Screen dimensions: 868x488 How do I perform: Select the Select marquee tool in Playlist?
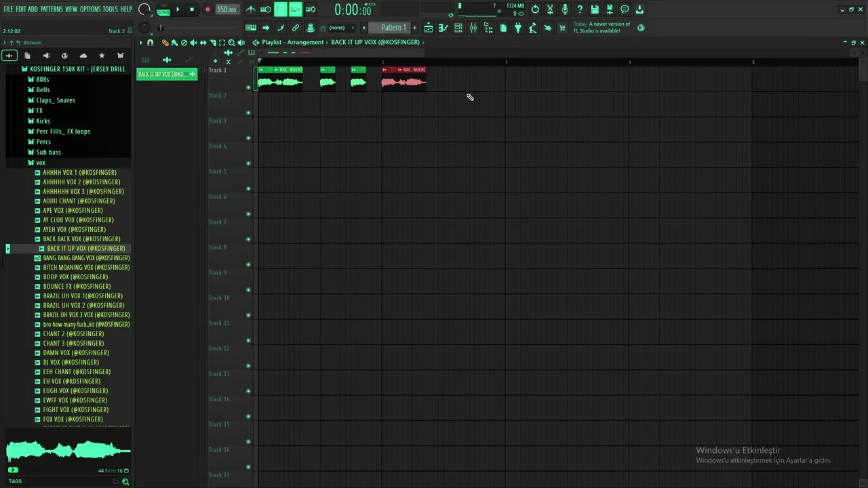click(x=222, y=43)
